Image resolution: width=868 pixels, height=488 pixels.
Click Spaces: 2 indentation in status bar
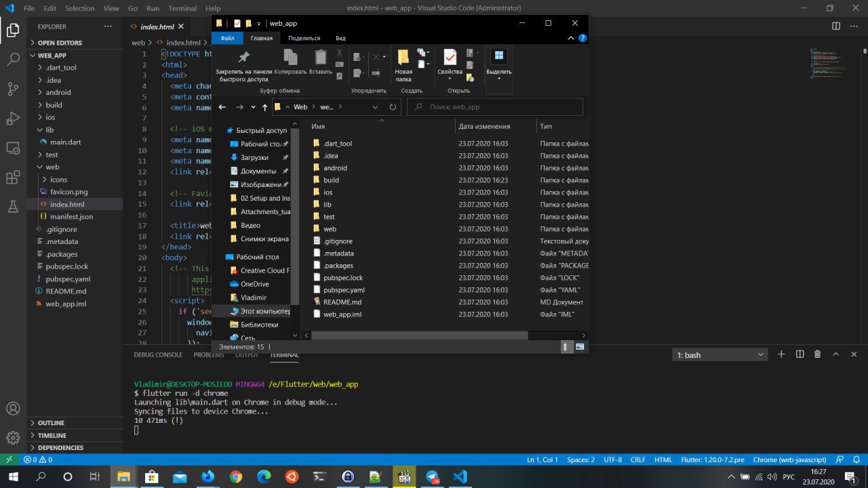pyautogui.click(x=580, y=460)
